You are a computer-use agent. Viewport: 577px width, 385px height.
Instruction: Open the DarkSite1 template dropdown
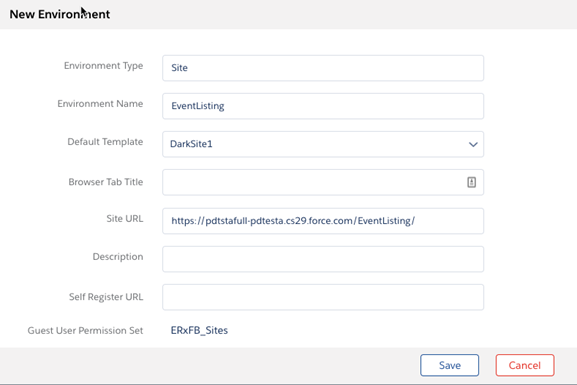(323, 144)
